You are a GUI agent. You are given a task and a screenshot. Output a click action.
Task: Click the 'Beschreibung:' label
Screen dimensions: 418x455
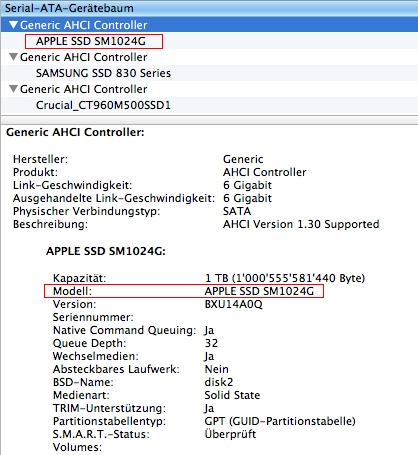(50, 224)
